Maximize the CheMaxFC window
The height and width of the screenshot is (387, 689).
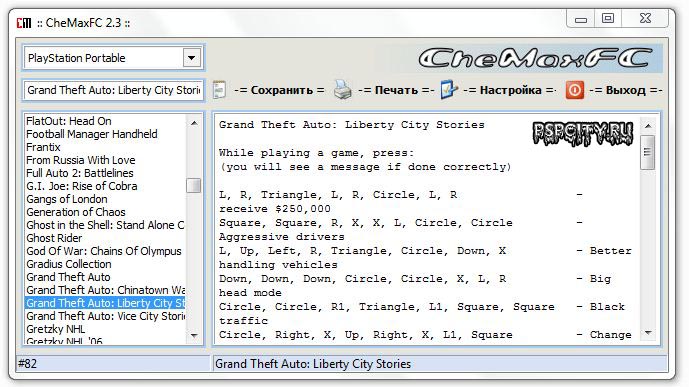pyautogui.click(x=608, y=18)
